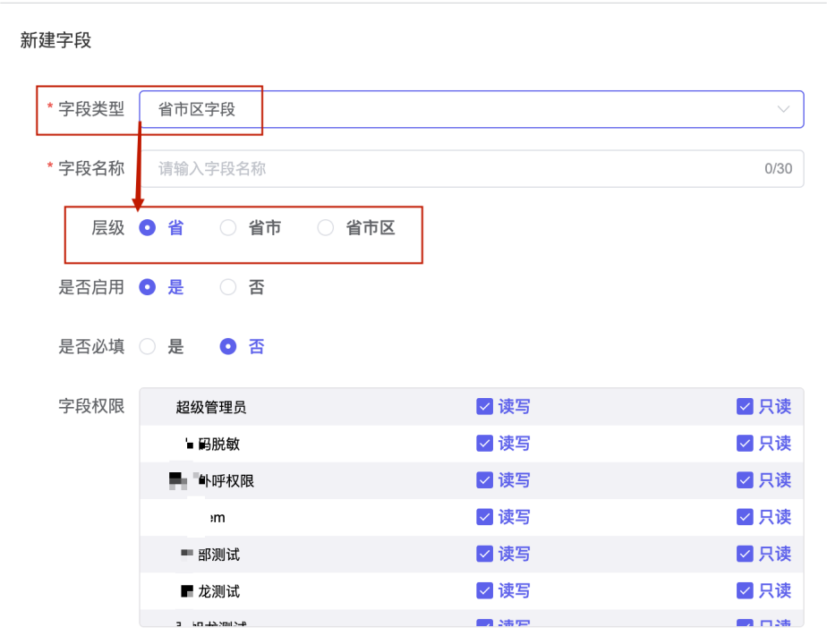The image size is (827, 644).
Task: Toggle 读写 checkbox for 龙测试 role
Action: [x=485, y=590]
